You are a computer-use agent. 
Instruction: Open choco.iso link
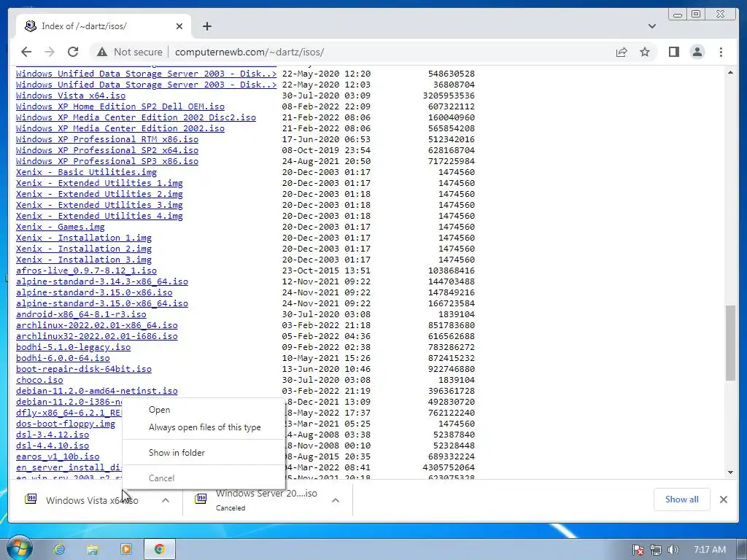pos(39,380)
